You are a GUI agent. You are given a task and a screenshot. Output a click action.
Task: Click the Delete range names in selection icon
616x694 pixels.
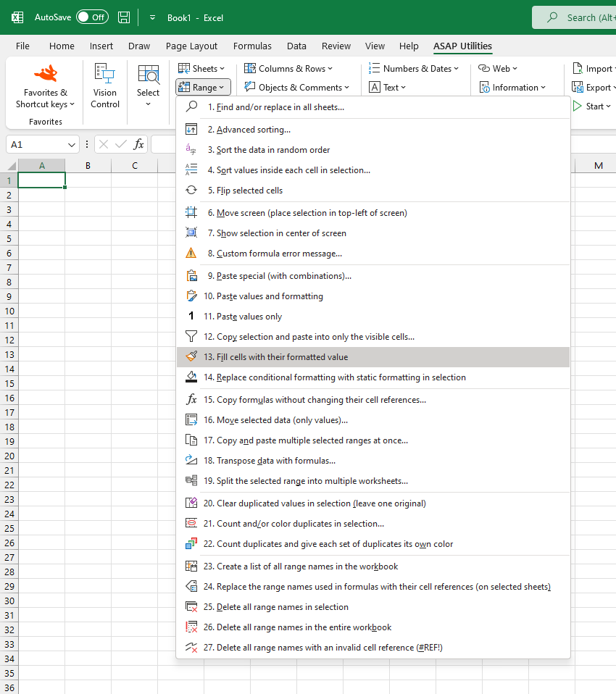[191, 607]
